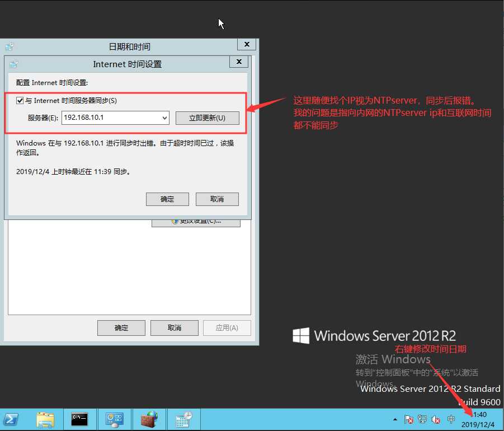Click 配置 Internet 时间设置 label
The height and width of the screenshot is (431, 504).
(52, 83)
